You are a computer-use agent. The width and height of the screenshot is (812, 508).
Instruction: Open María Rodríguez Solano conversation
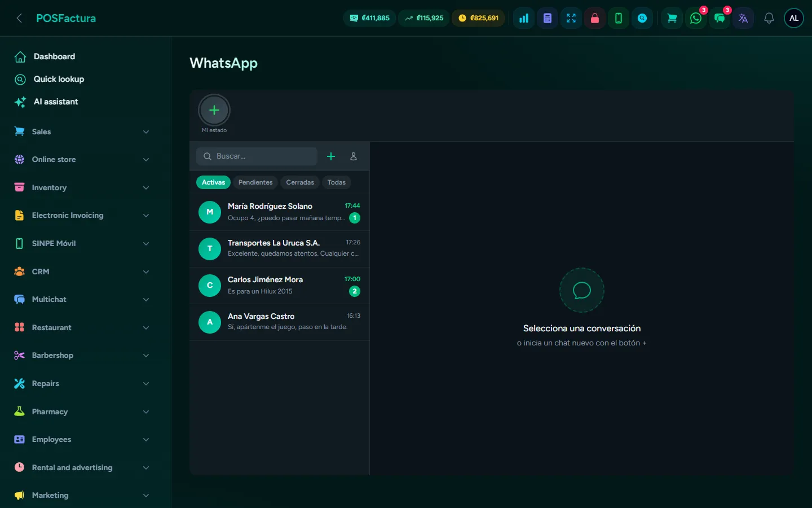tap(280, 212)
